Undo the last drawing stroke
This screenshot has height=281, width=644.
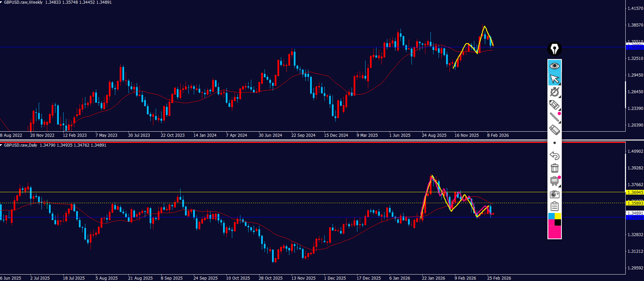[x=555, y=155]
